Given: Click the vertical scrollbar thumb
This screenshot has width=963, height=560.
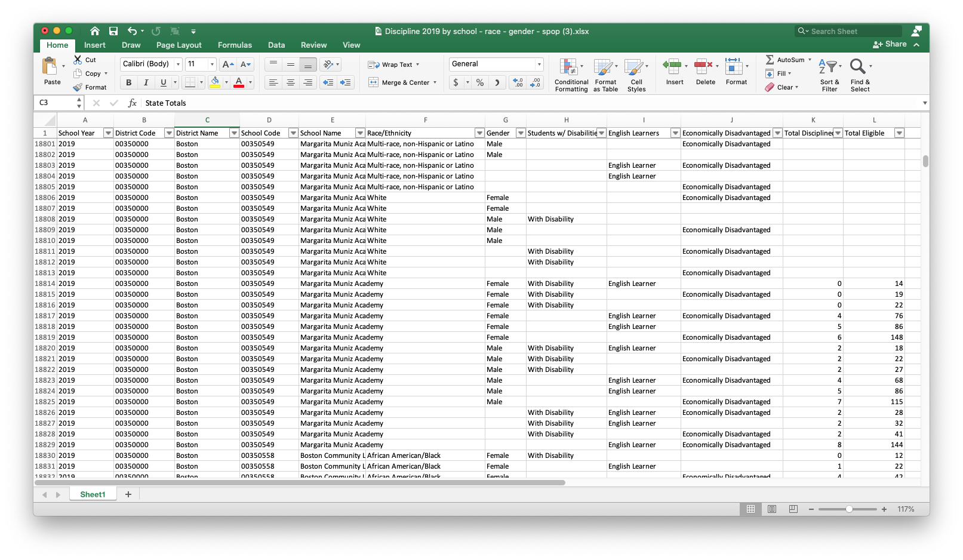Looking at the screenshot, I should [925, 161].
